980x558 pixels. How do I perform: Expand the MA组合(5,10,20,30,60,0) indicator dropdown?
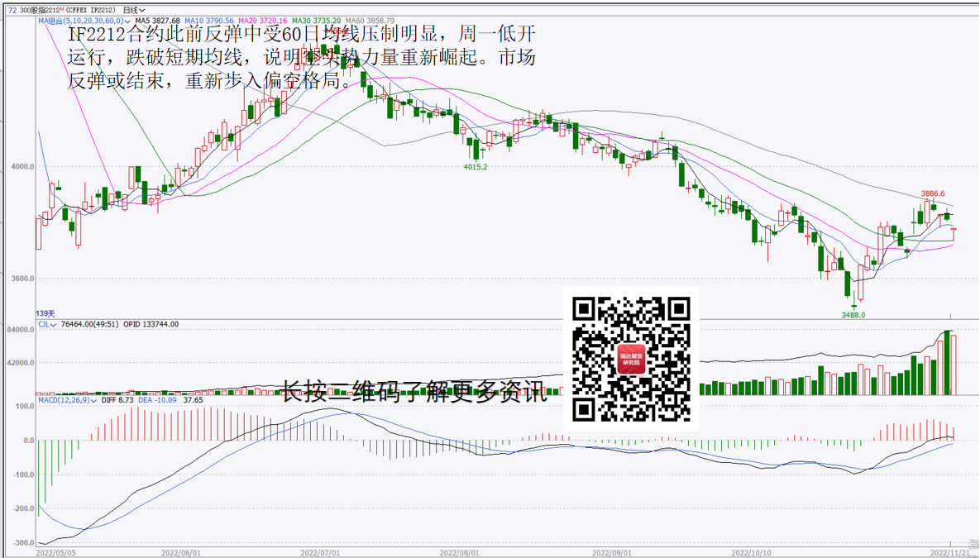[x=84, y=21]
